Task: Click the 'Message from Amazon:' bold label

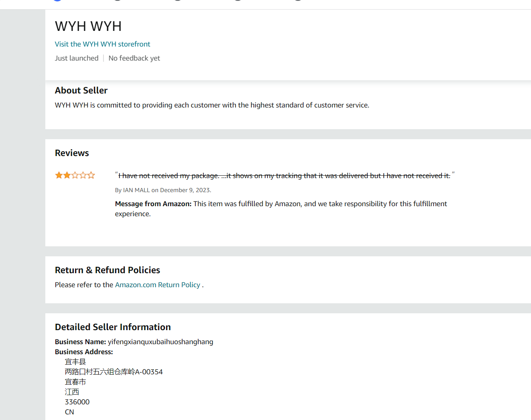Action: tap(153, 204)
